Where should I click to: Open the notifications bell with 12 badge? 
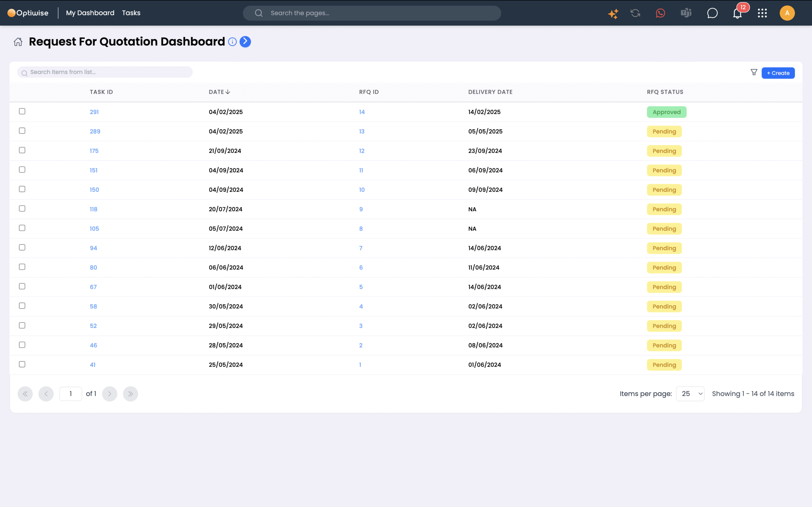click(737, 13)
